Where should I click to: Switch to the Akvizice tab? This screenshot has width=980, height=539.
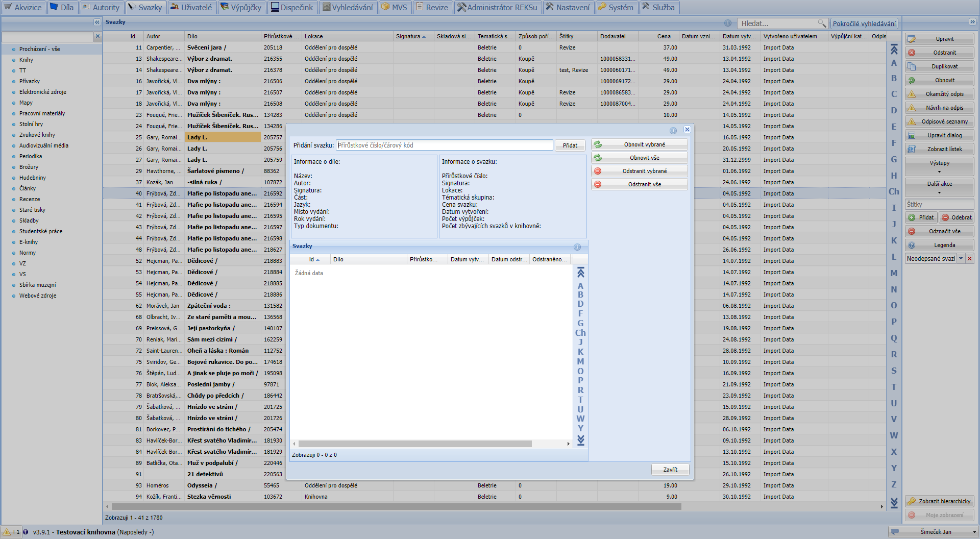23,7
